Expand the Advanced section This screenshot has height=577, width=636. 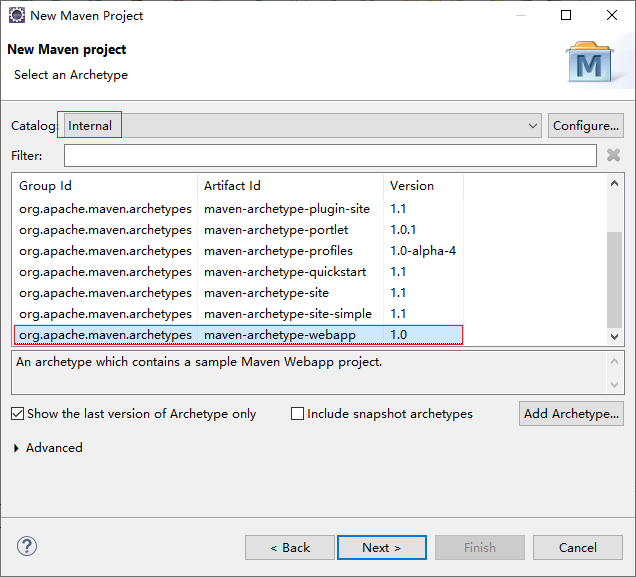click(x=16, y=448)
